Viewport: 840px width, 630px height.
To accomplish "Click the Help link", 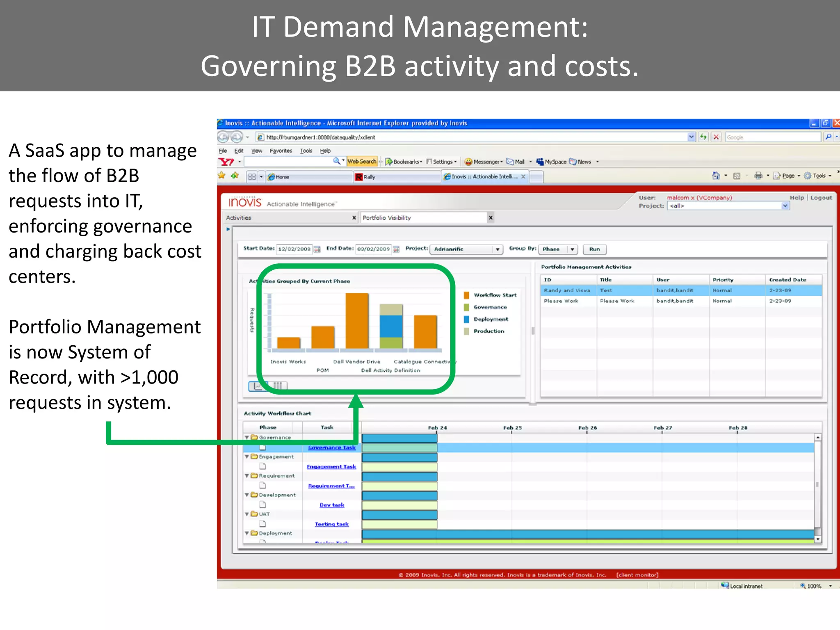I will (x=797, y=198).
